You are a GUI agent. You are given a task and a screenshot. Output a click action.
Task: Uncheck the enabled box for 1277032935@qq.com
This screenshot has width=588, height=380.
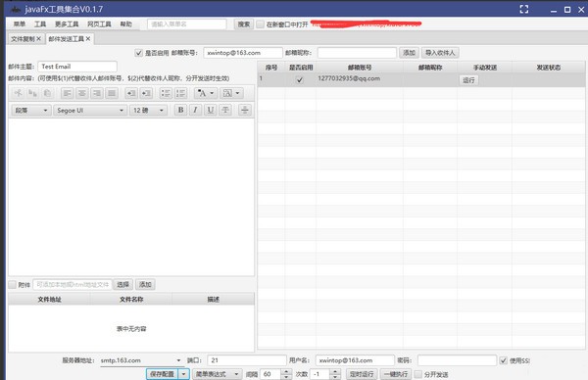tap(300, 80)
